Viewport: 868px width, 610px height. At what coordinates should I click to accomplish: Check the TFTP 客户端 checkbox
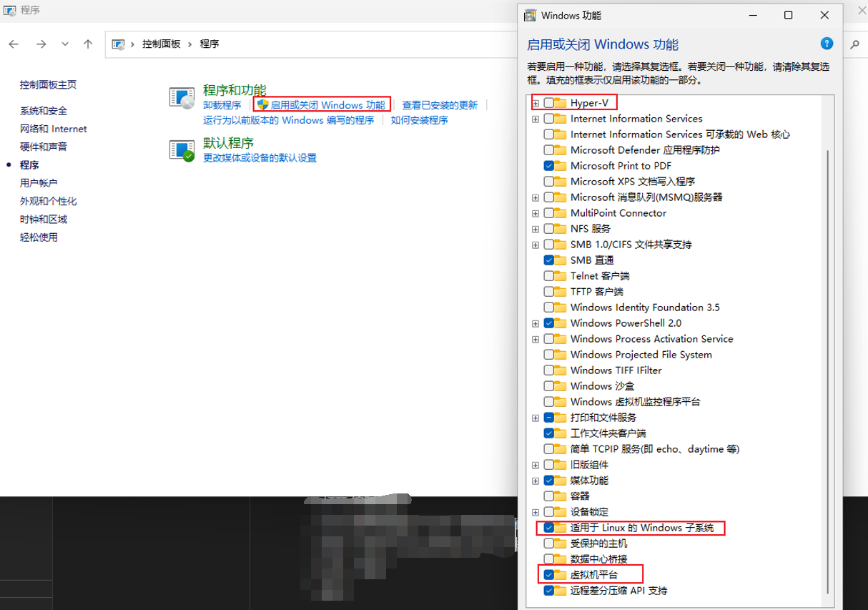(548, 292)
